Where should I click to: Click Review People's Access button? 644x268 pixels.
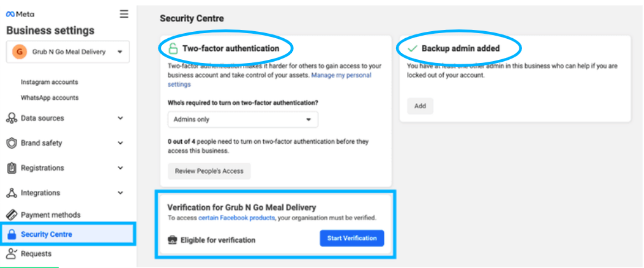coord(209,171)
